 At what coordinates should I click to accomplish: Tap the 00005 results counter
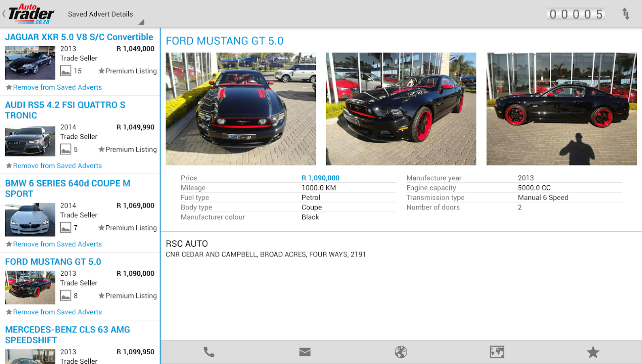pyautogui.click(x=576, y=14)
